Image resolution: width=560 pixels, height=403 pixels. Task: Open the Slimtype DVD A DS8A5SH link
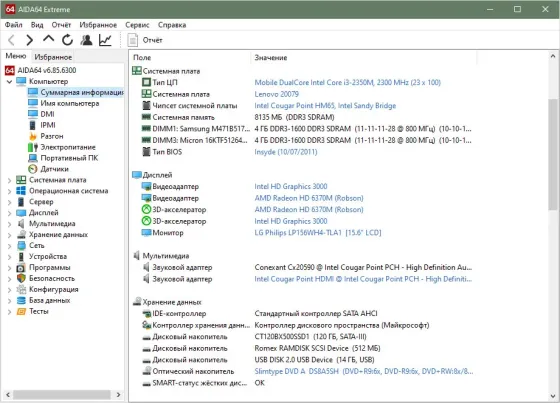364,371
